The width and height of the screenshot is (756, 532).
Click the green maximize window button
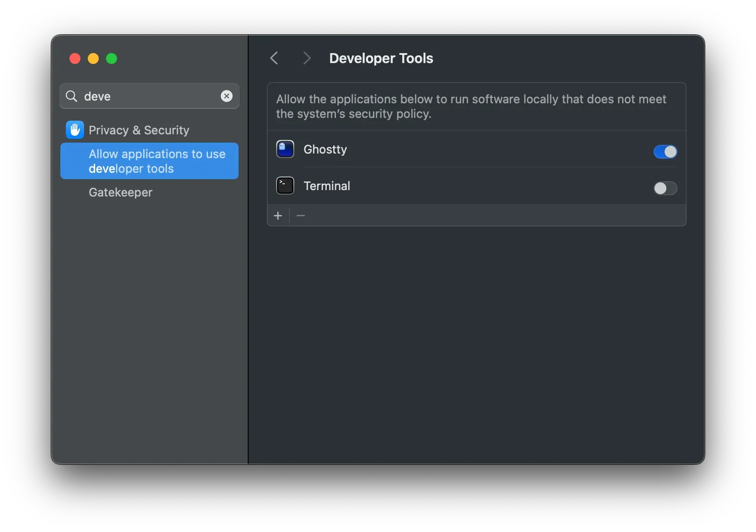[111, 59]
